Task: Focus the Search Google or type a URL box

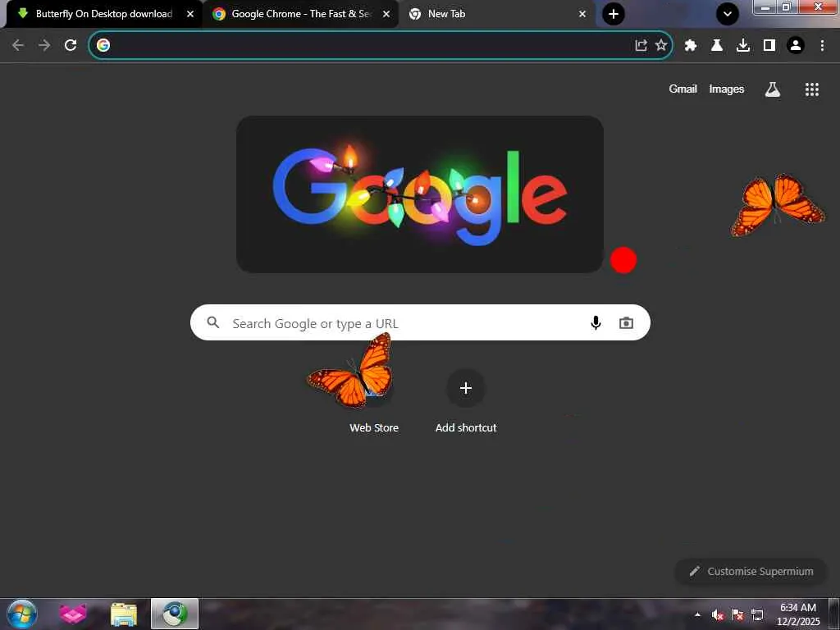Action: pyautogui.click(x=420, y=322)
